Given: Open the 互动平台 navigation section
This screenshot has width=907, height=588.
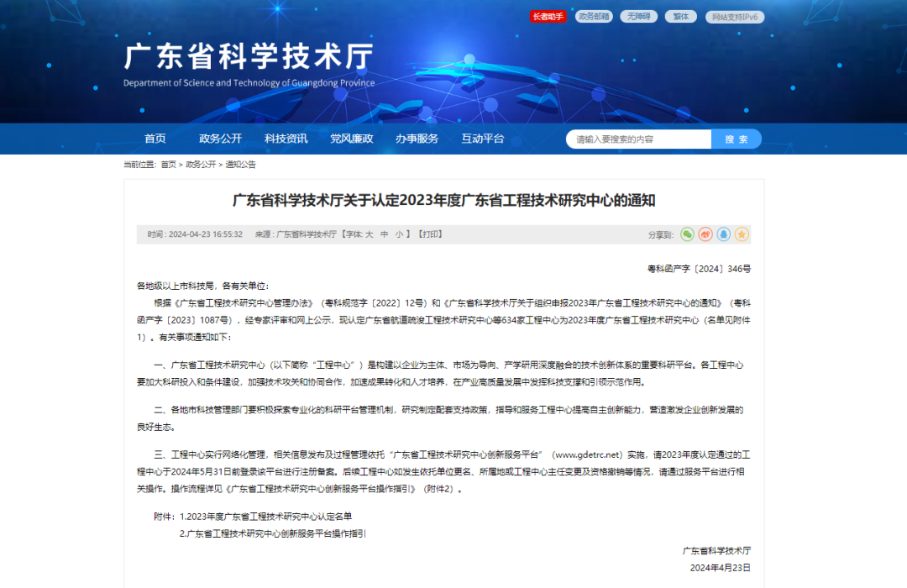Looking at the screenshot, I should click(481, 139).
